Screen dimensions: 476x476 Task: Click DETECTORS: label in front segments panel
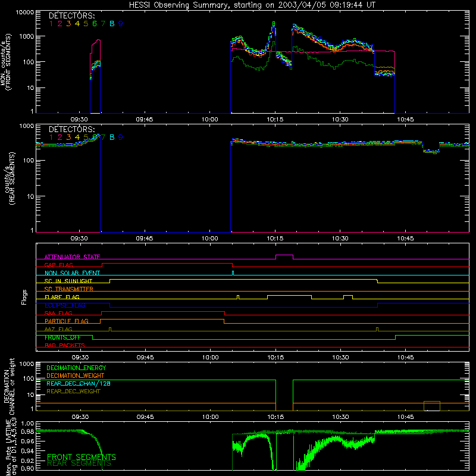(x=72, y=16)
